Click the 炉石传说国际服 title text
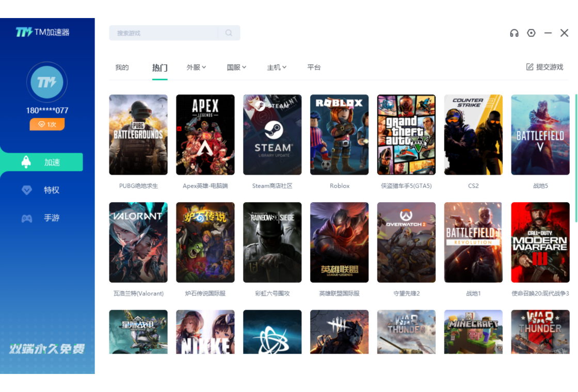Image resolution: width=578 pixels, height=392 pixels. click(x=205, y=293)
